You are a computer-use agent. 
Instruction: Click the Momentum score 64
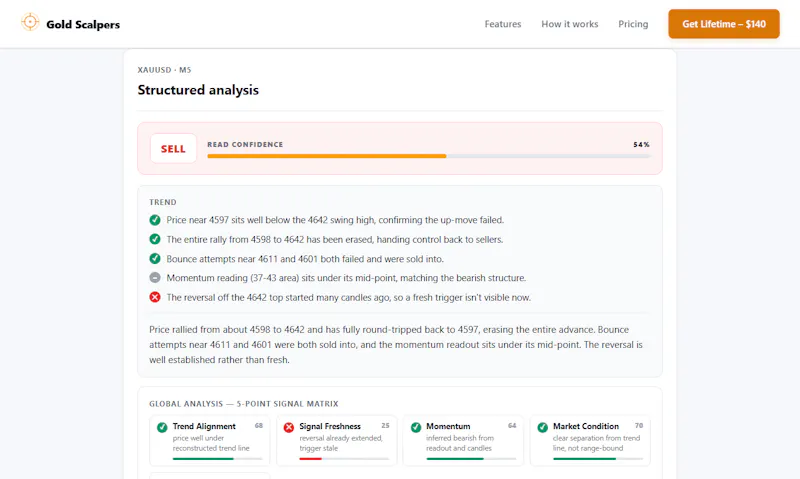512,425
